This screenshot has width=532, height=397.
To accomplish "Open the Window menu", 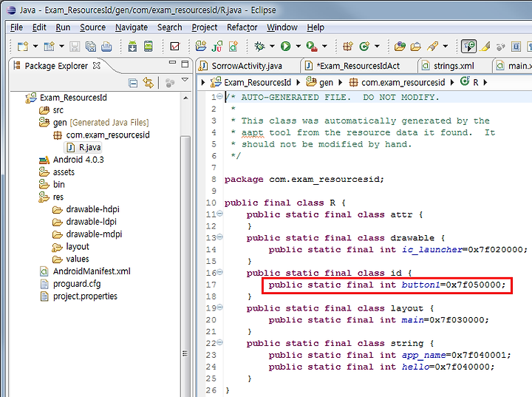I will (282, 27).
